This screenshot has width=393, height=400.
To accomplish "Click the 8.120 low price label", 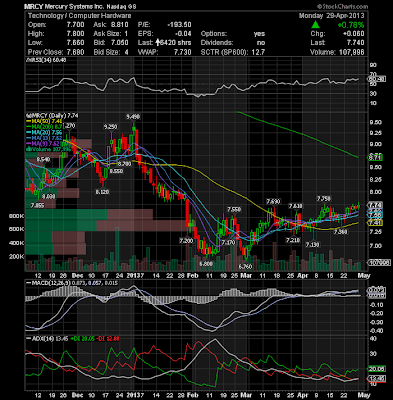I will pos(102,192).
